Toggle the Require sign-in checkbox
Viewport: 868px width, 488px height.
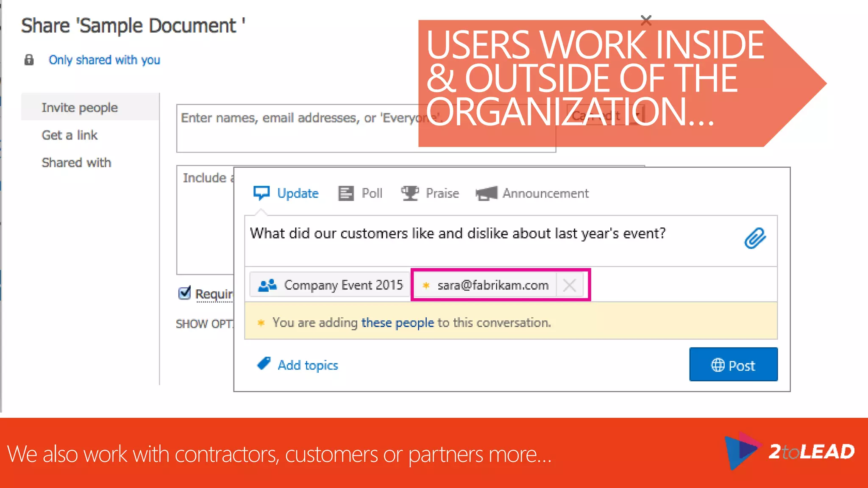(x=185, y=293)
